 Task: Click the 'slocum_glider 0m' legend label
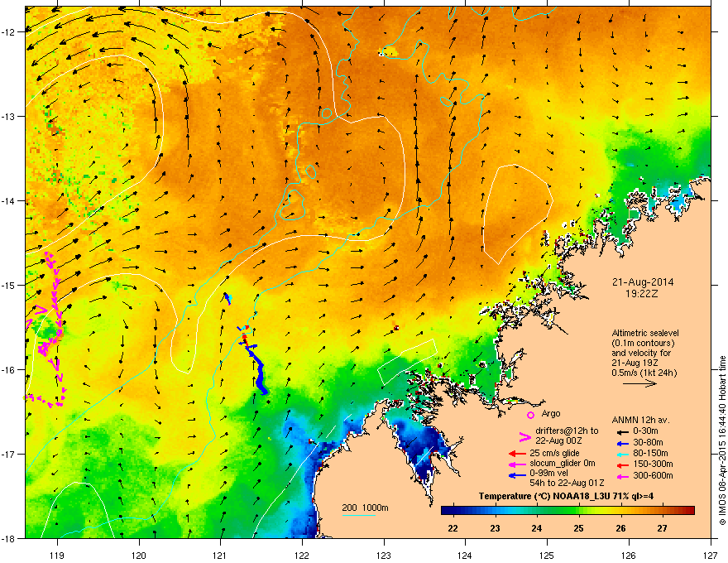coord(563,464)
